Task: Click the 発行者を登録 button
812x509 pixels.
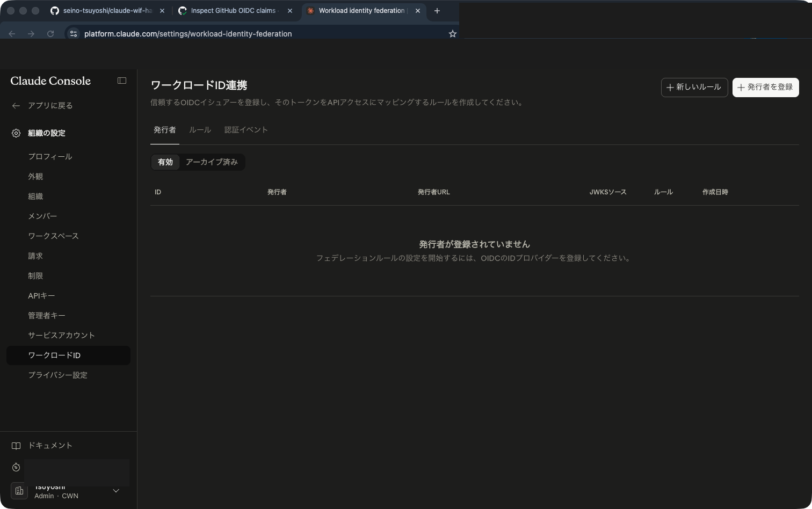Action: point(766,87)
